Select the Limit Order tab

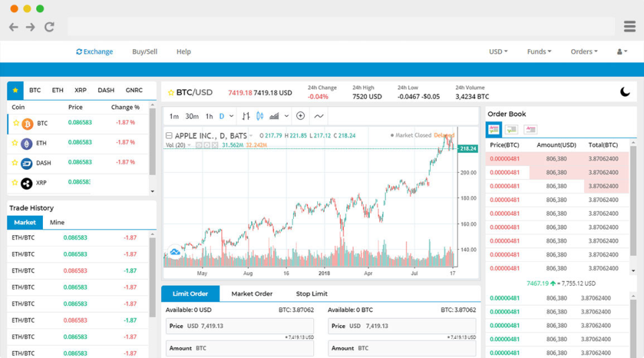tap(190, 294)
